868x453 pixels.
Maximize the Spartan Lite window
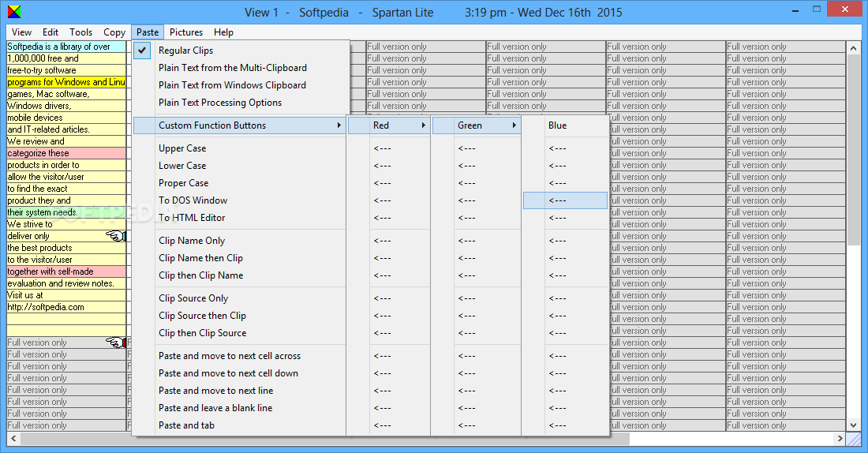point(817,9)
